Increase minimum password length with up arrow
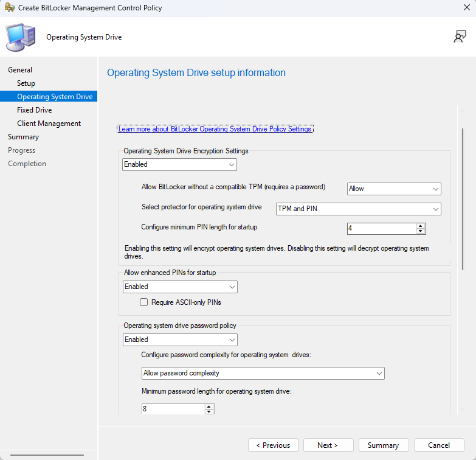Screen dimensions: 476x460 [209, 406]
